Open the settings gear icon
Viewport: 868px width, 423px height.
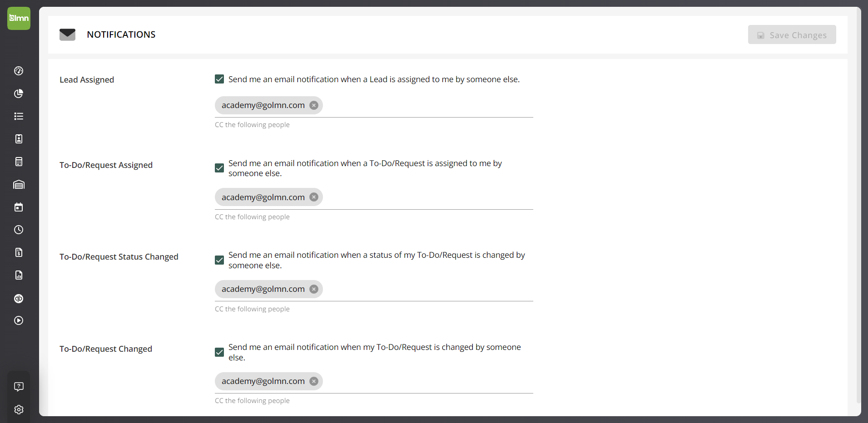(x=19, y=409)
